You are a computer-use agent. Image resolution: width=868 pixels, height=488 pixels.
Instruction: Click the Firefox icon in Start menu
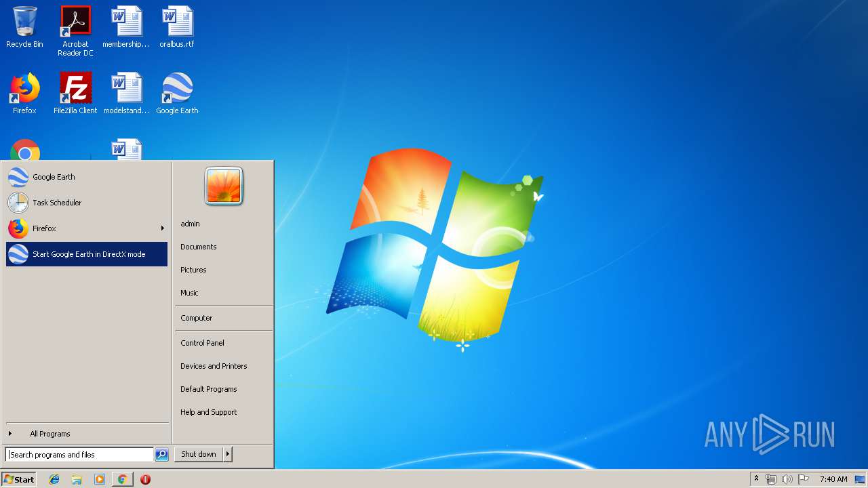coord(18,228)
